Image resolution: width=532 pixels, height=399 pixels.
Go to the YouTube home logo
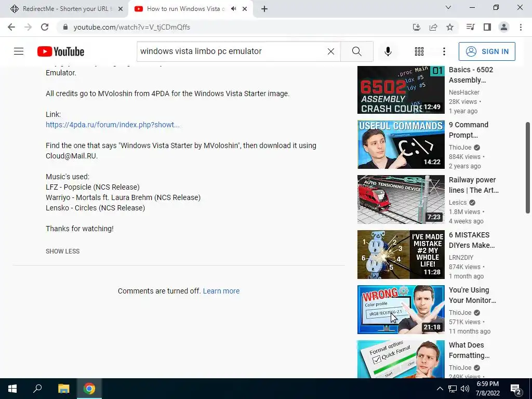point(61,51)
